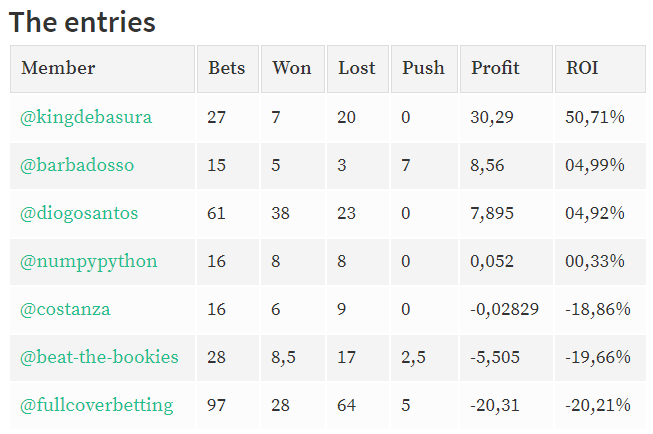
Task: Open the @kingdebasura member link
Action: pyautogui.click(x=86, y=117)
